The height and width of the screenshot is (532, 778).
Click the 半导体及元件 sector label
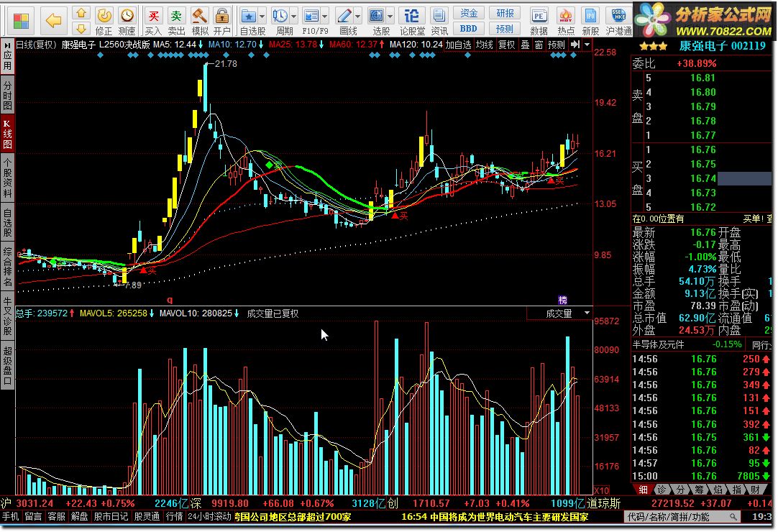tap(659, 344)
